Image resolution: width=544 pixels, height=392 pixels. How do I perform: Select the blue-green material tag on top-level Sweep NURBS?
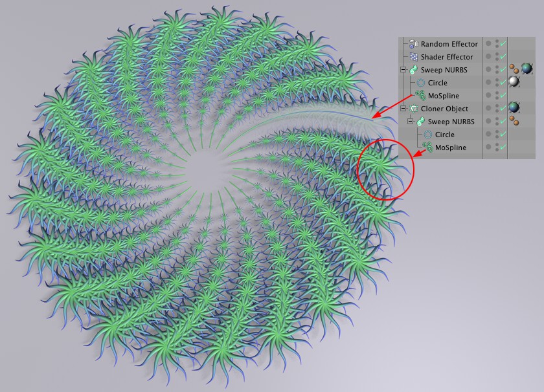(x=527, y=69)
